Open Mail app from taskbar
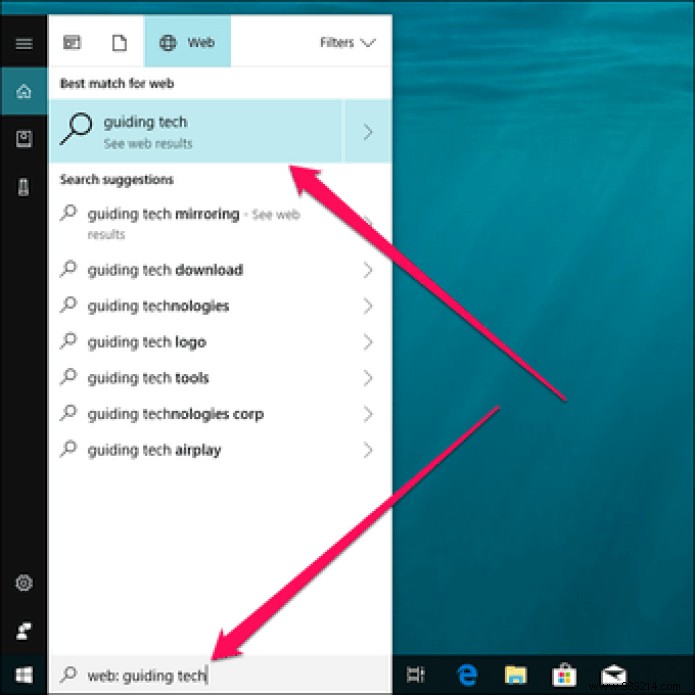The height and width of the screenshot is (695, 695). click(x=614, y=675)
